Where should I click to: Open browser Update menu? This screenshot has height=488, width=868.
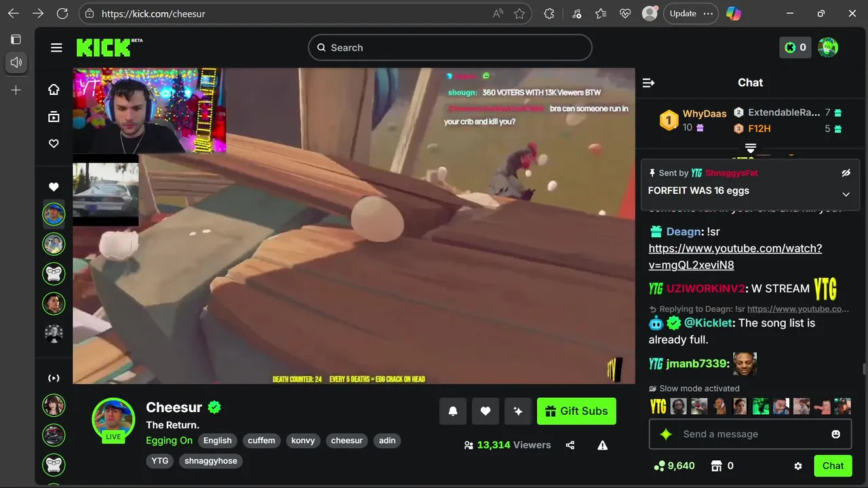coord(691,14)
